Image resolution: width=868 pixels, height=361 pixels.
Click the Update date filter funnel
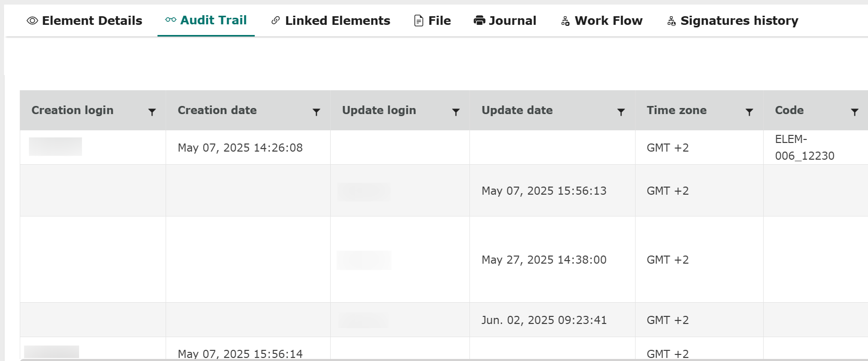[x=621, y=112]
